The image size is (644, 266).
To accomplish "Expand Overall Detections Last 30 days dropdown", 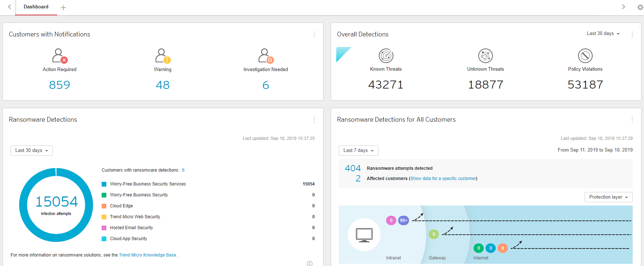I will (x=603, y=34).
